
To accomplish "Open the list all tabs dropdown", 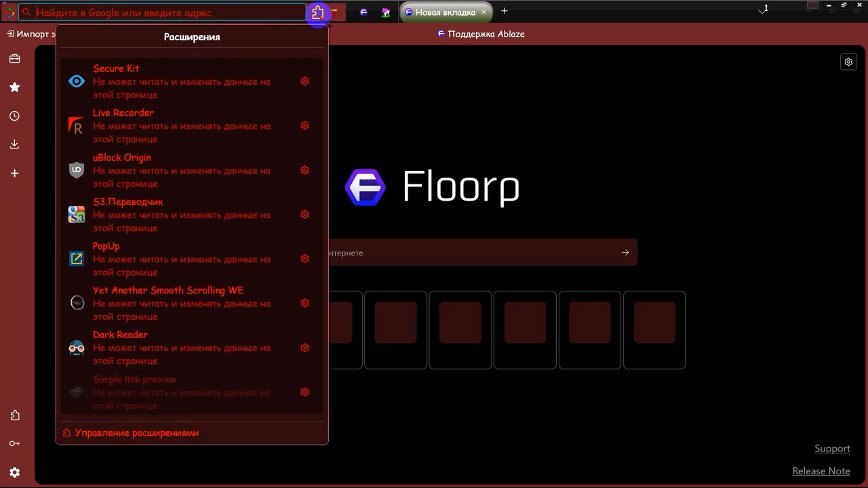I will (x=764, y=9).
